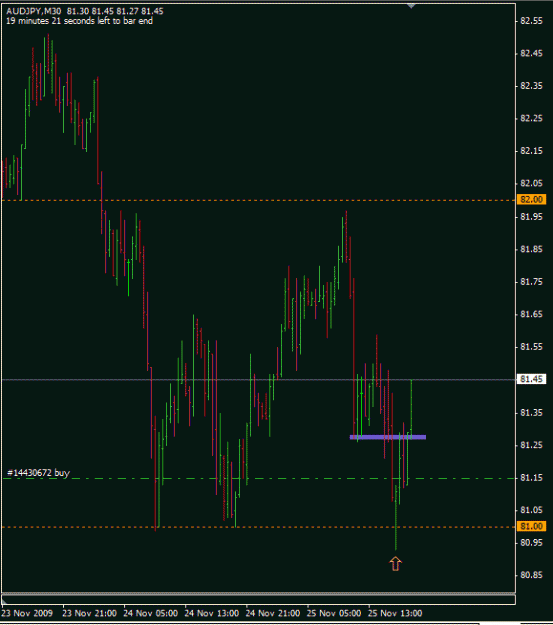Click the 82.05 price scale value
Image resolution: width=553 pixels, height=625 pixels.
[531, 183]
